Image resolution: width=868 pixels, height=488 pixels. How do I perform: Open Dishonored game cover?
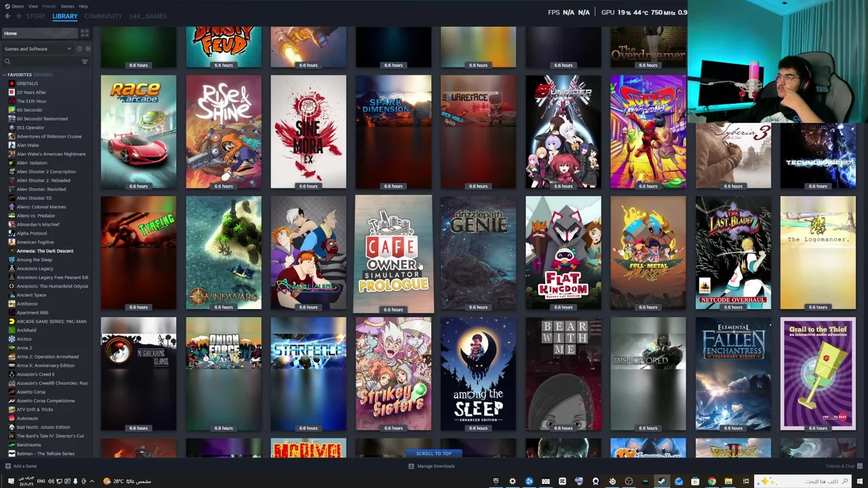pos(648,374)
